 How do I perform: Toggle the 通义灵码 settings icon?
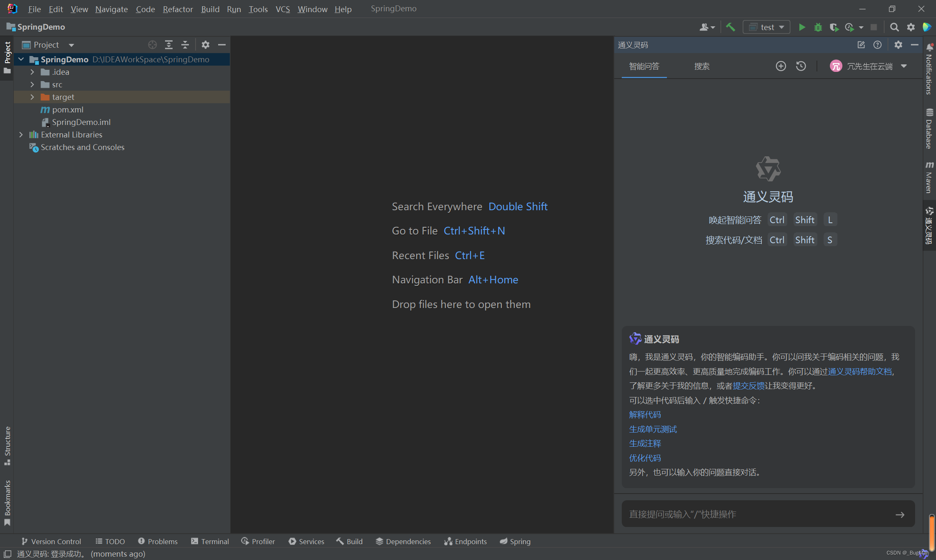point(898,45)
